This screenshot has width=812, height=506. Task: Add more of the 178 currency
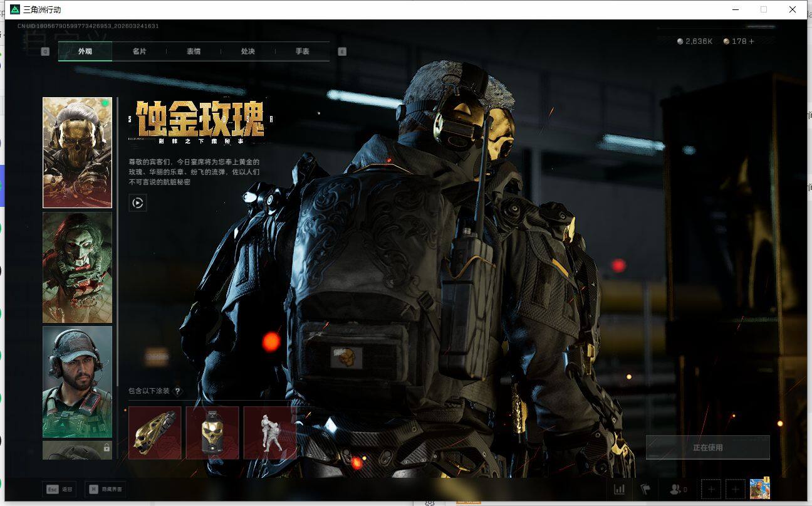(751, 41)
